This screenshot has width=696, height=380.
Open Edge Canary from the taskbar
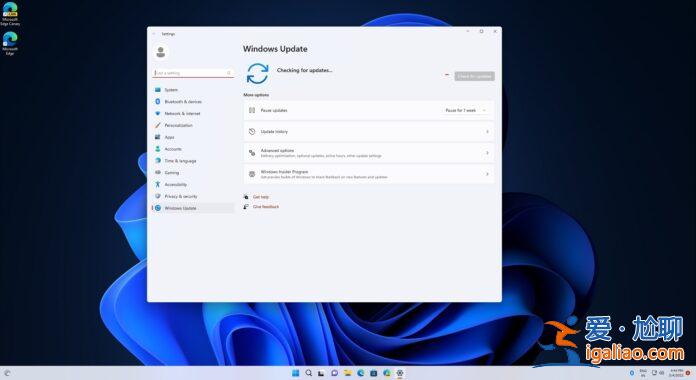(x=387, y=373)
